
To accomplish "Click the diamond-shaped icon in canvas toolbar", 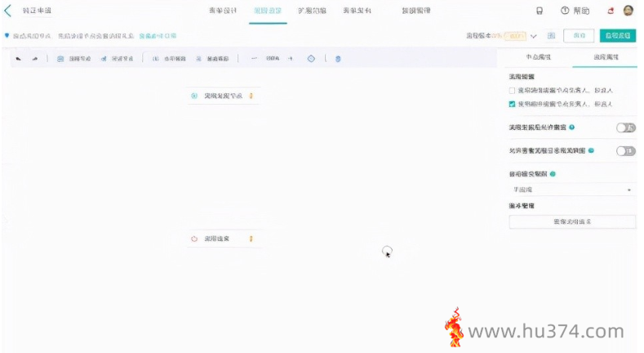I will 311,59.
